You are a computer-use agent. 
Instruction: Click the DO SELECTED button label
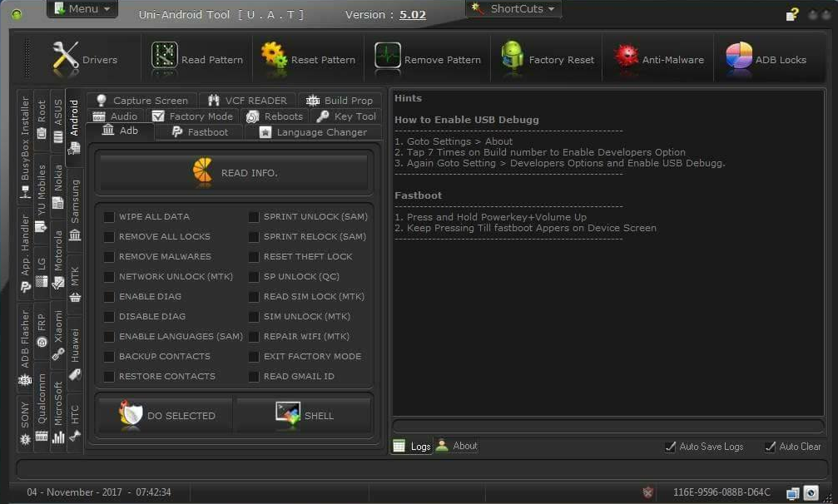coord(181,415)
